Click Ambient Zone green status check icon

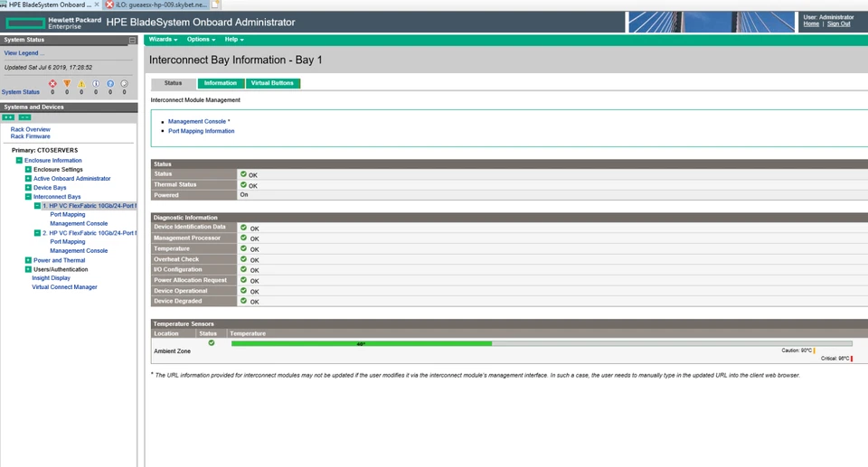coord(212,343)
